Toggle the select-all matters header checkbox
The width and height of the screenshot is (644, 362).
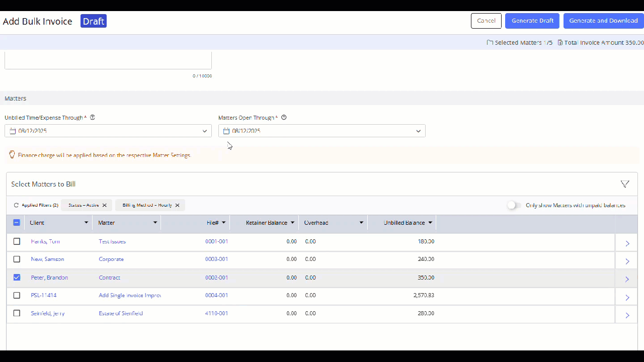[17, 222]
